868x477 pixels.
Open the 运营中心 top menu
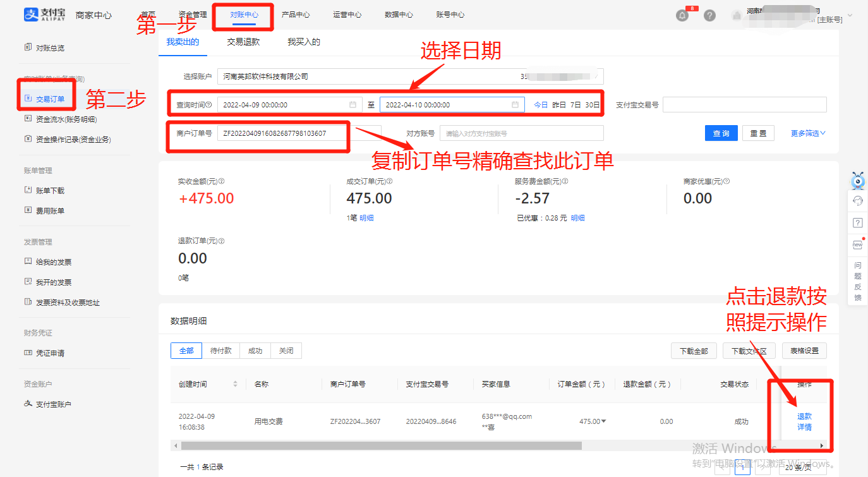click(x=347, y=15)
